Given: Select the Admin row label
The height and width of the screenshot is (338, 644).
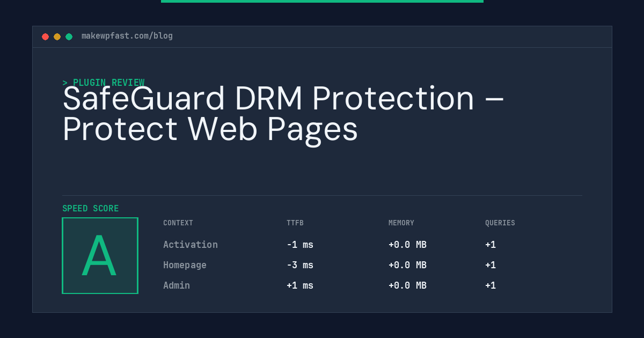Looking at the screenshot, I should click(x=177, y=285).
